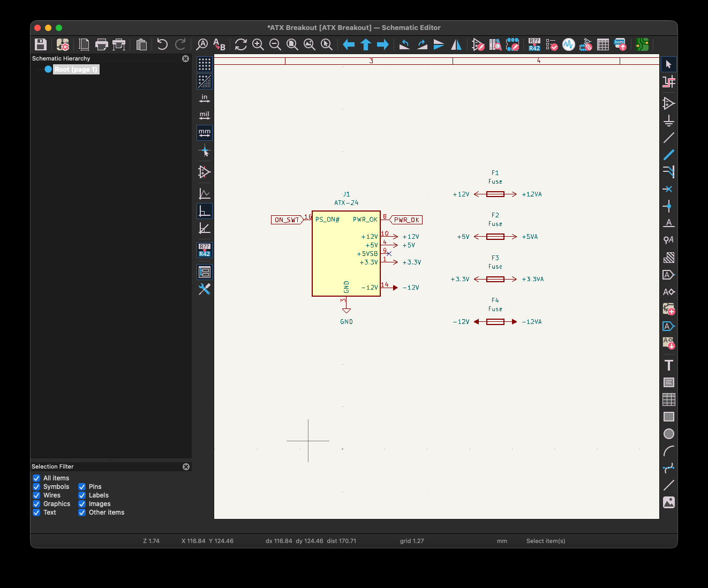
Task: Select the Draw circle tool
Action: pos(668,434)
